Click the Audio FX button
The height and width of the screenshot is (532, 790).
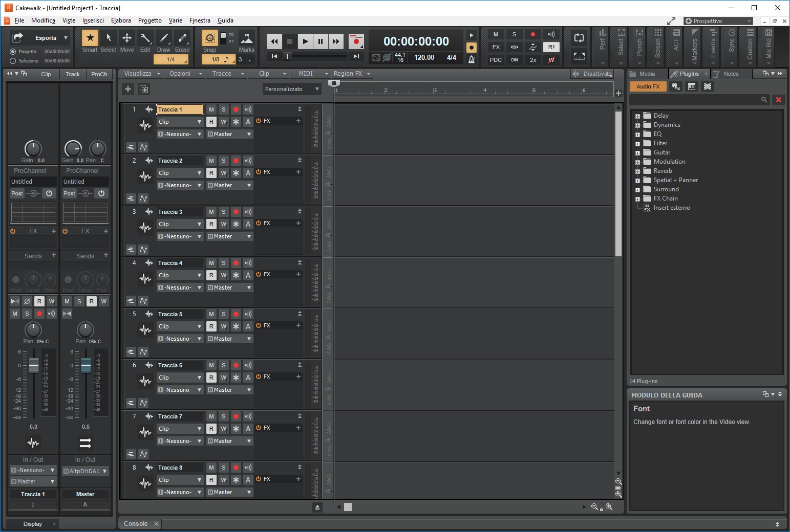tap(648, 86)
